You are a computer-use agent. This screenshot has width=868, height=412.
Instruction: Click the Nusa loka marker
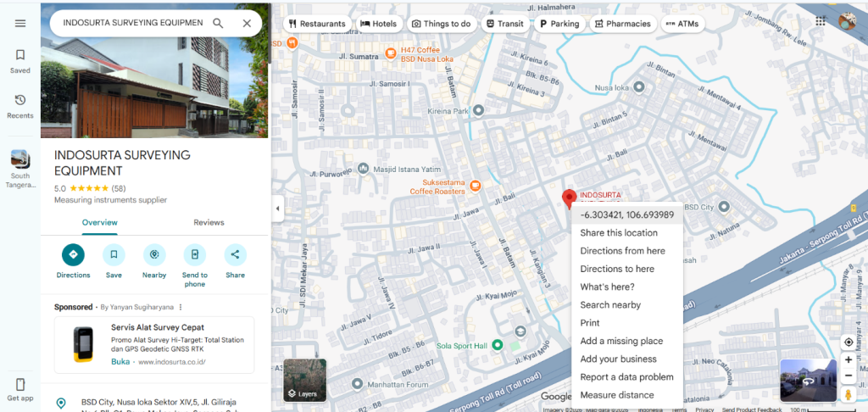tap(639, 87)
